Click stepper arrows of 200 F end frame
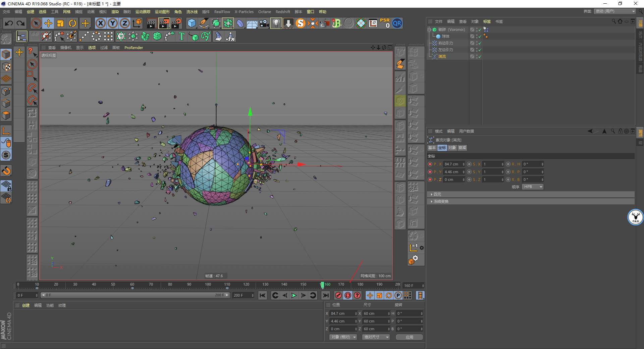Image resolution: width=644 pixels, height=349 pixels. (253, 295)
